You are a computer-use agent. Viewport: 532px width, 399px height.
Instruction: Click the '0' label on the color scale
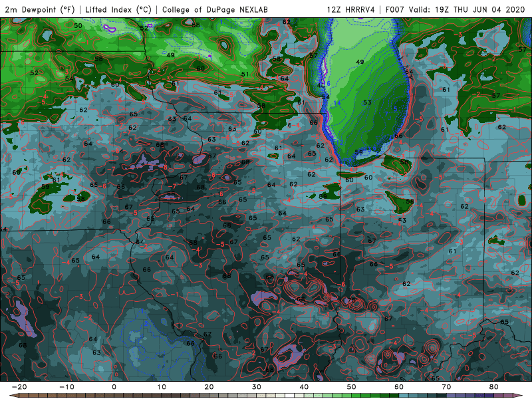[x=114, y=387]
